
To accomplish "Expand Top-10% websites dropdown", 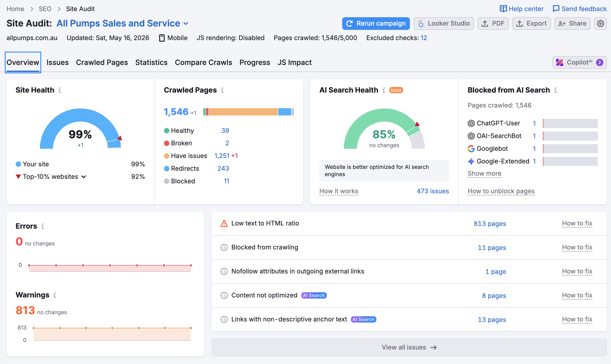I will coord(83,177).
